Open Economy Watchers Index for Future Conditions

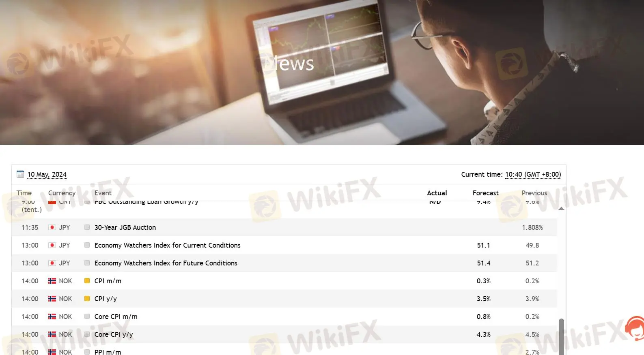tap(166, 263)
